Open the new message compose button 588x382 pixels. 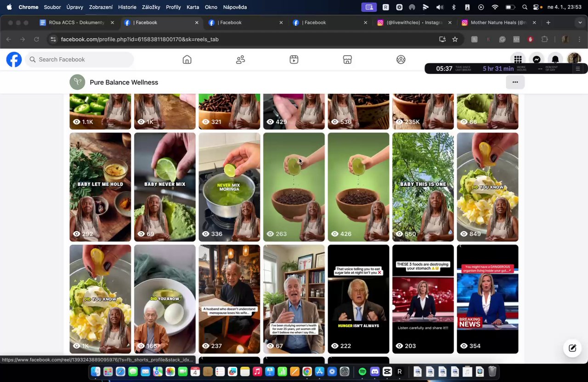[572, 348]
